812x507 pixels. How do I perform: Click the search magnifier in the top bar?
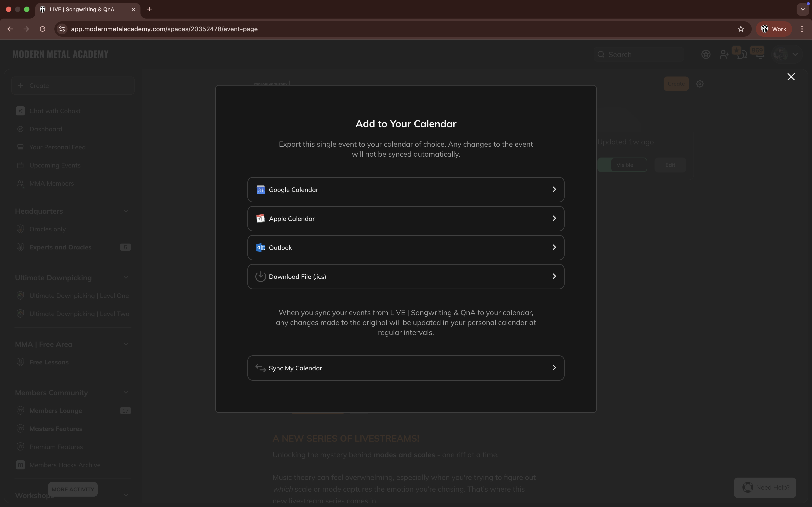[601, 54]
